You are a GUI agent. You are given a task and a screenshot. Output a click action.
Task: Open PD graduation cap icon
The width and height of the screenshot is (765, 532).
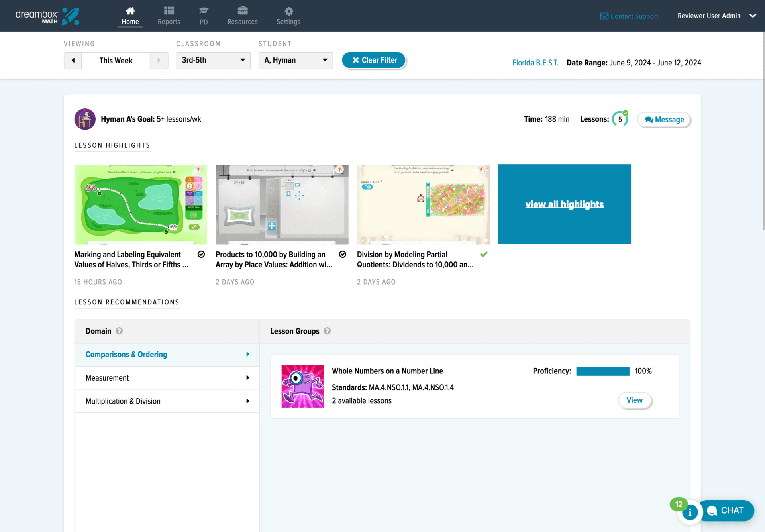point(204,11)
